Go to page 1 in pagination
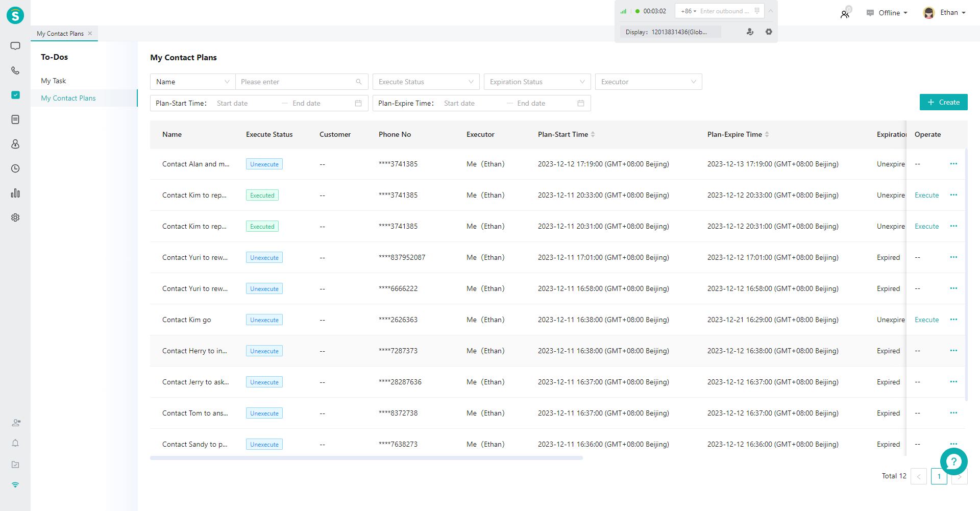This screenshot has height=511, width=980. point(939,476)
